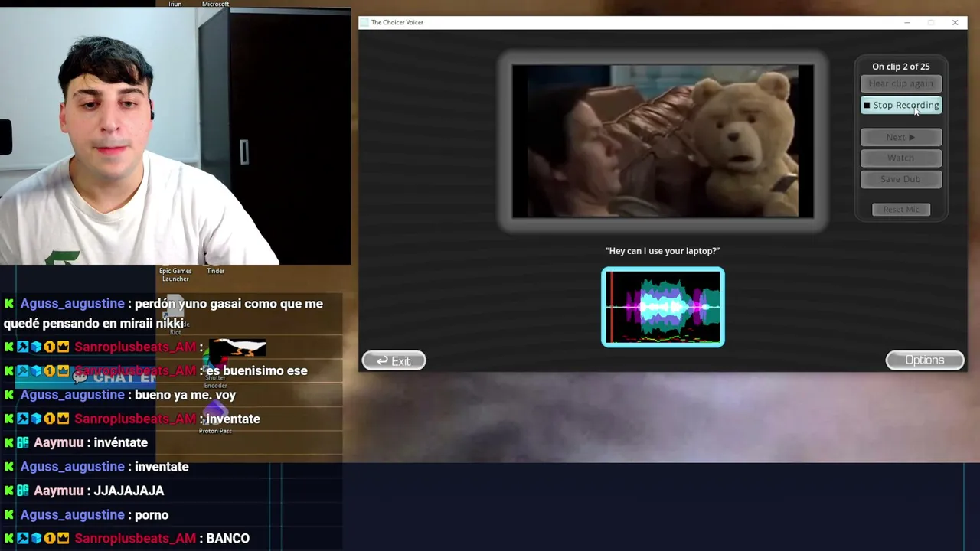Screen dimensions: 980x551
Task: Click the chat message "porno"
Action: (152, 515)
